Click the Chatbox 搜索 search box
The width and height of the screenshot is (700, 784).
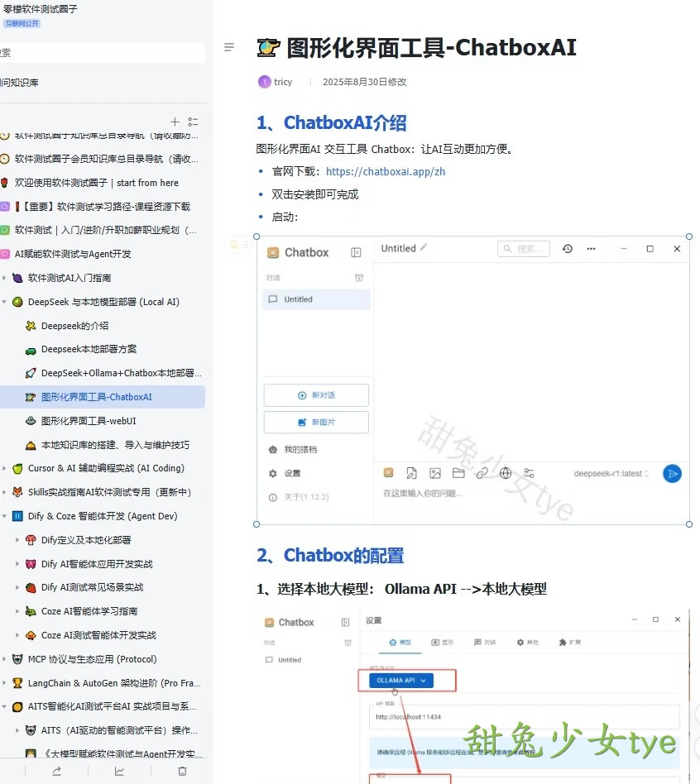524,248
